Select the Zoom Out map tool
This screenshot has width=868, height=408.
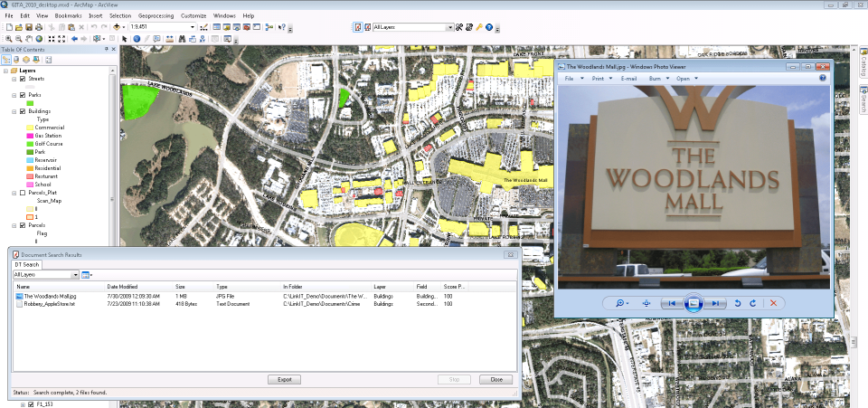click(19, 39)
